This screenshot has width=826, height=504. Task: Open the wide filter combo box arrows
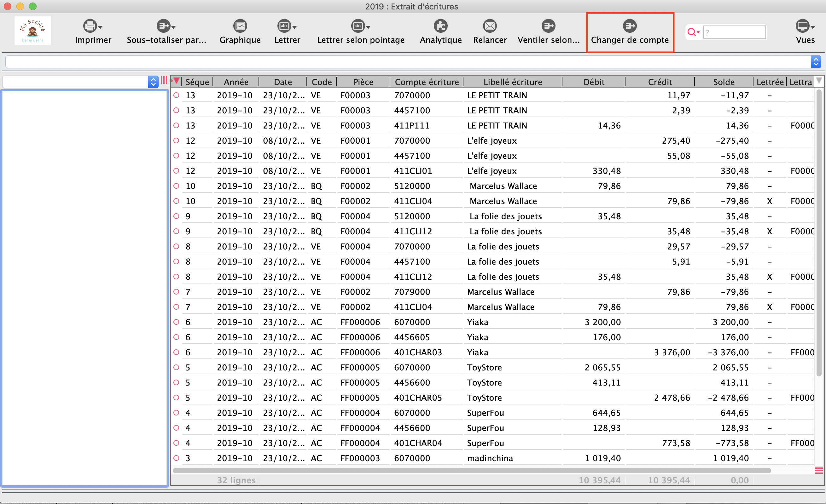tap(816, 62)
